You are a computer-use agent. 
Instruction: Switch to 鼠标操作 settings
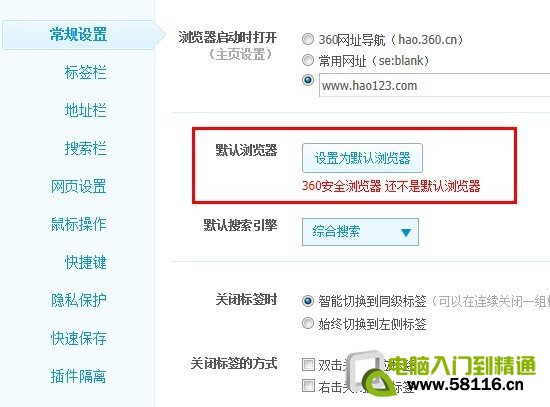tap(79, 224)
